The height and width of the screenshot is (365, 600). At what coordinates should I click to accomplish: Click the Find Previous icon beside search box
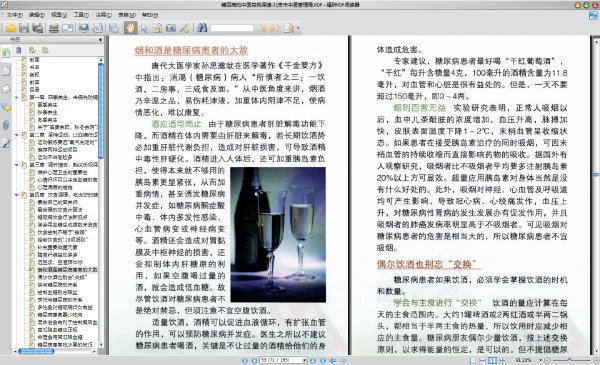tap(261, 28)
